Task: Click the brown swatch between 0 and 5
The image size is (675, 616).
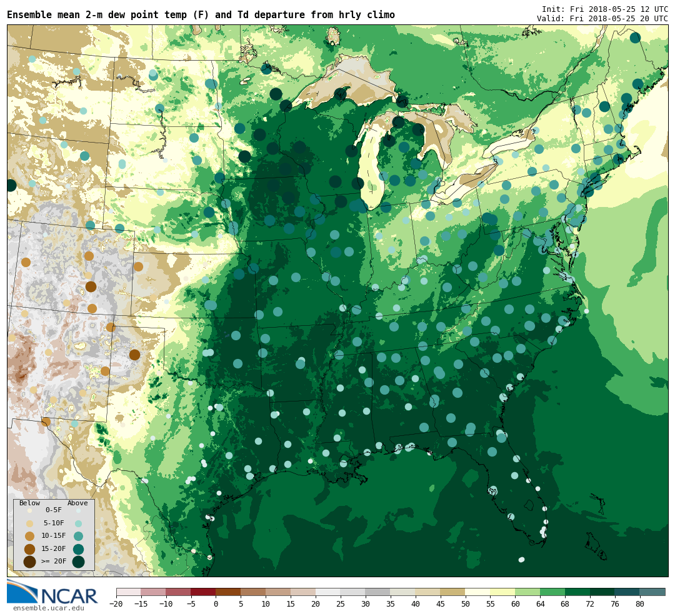Action: coord(228,592)
